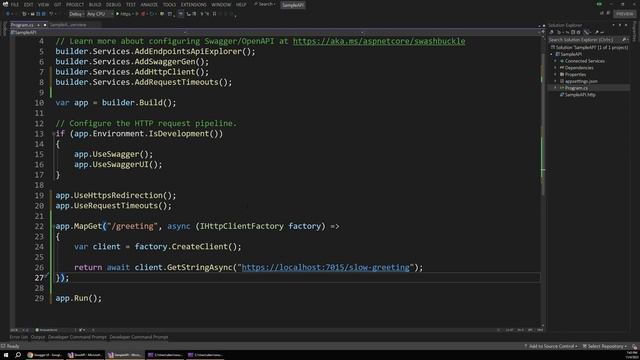Open the PROJECT menu
640x360 pixels.
75,4
